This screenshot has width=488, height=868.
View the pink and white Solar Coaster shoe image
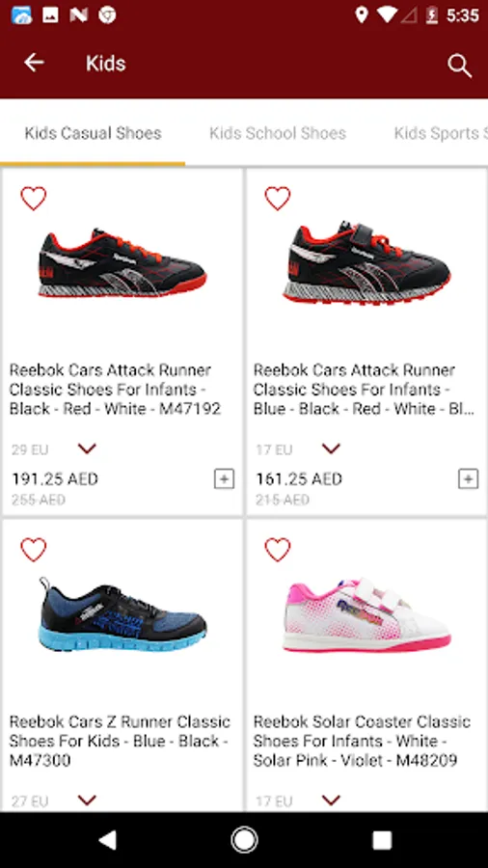point(366,615)
